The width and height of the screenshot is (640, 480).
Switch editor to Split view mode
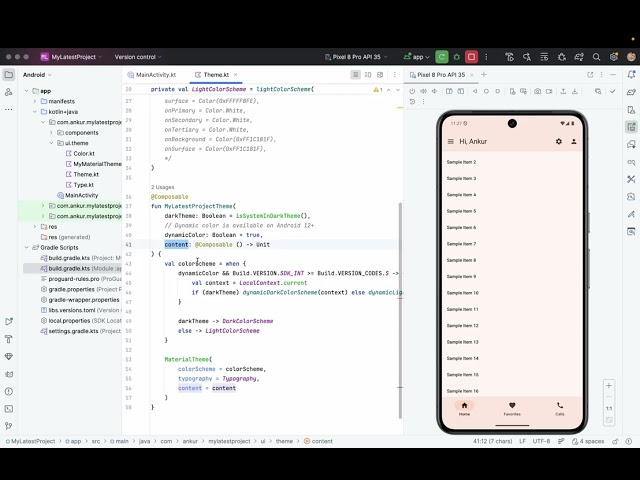tap(368, 75)
